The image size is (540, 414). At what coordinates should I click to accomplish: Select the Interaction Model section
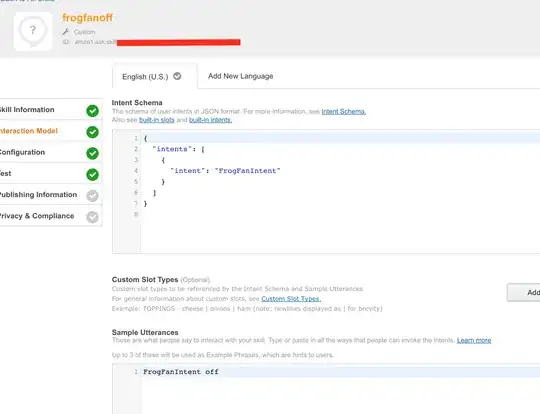click(x=51, y=131)
